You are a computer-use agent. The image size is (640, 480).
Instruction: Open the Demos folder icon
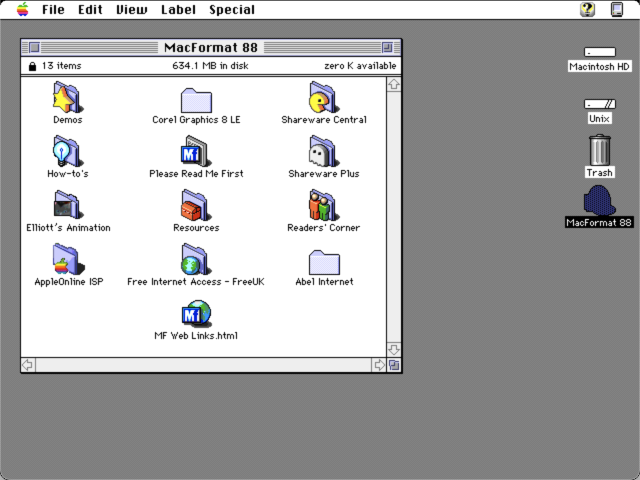67,97
